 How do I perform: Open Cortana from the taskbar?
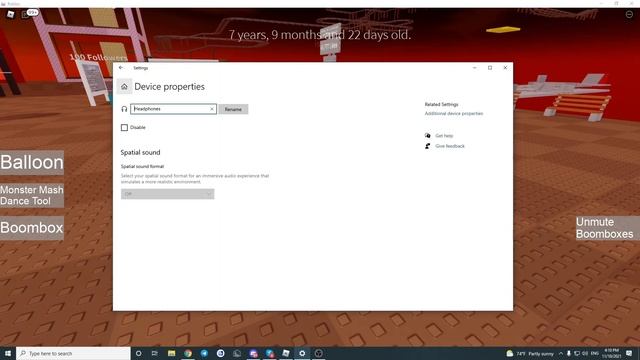pyautogui.click(x=138, y=353)
